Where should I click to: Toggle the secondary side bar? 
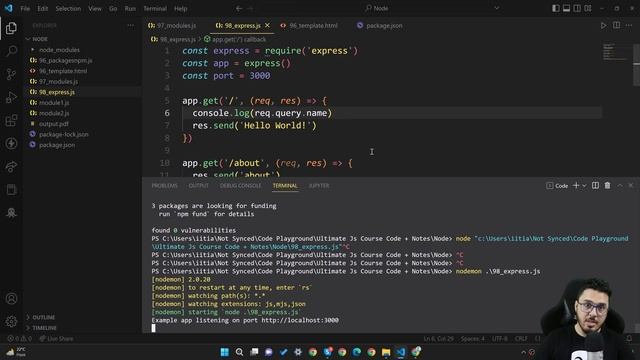[x=577, y=8]
